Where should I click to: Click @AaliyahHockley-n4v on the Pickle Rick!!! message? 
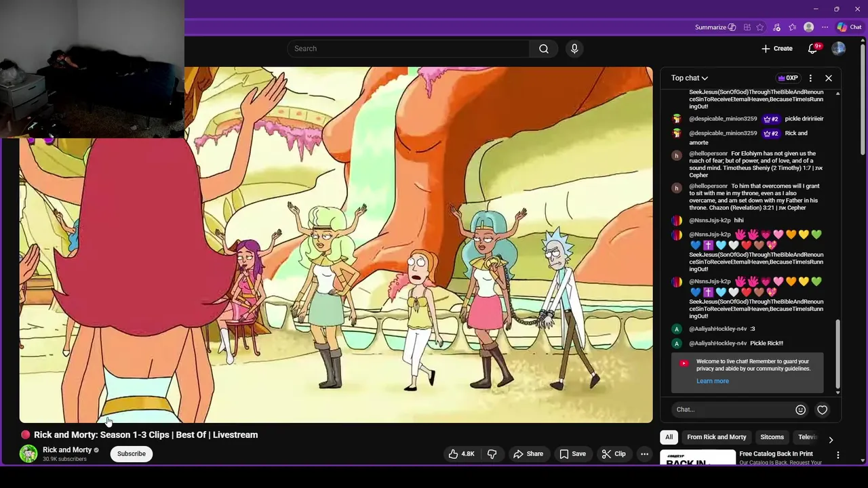[x=718, y=344]
